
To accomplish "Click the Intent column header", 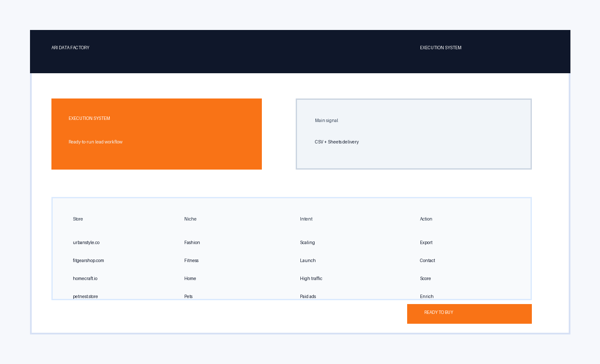I will [x=306, y=219].
